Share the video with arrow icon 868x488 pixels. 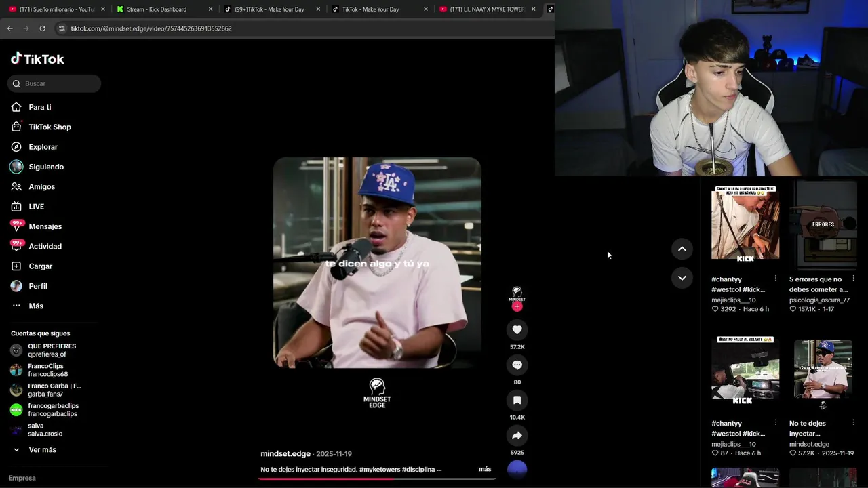point(517,435)
